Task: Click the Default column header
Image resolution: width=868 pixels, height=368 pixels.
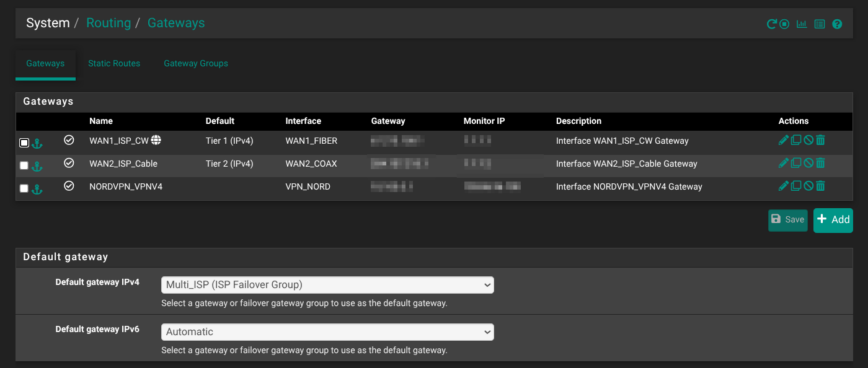Action: coord(220,121)
